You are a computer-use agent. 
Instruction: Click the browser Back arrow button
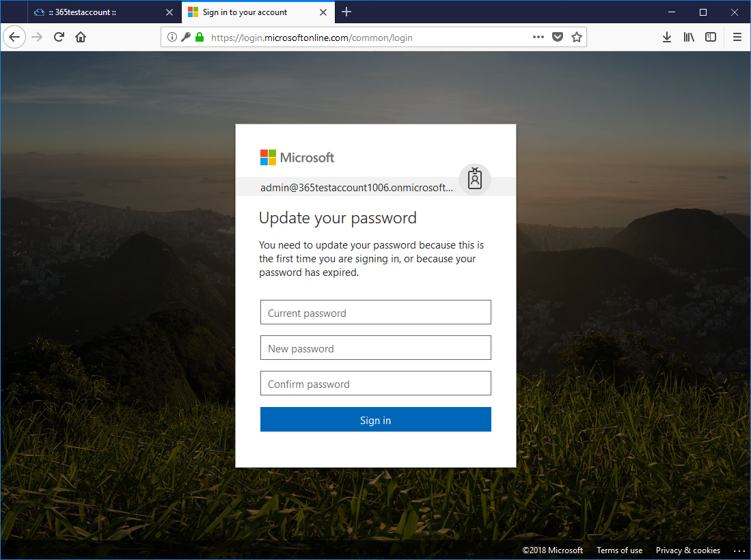click(x=14, y=38)
